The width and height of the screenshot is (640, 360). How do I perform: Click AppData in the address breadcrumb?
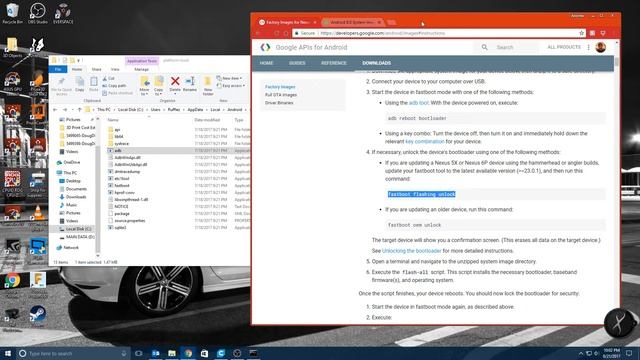pos(195,110)
